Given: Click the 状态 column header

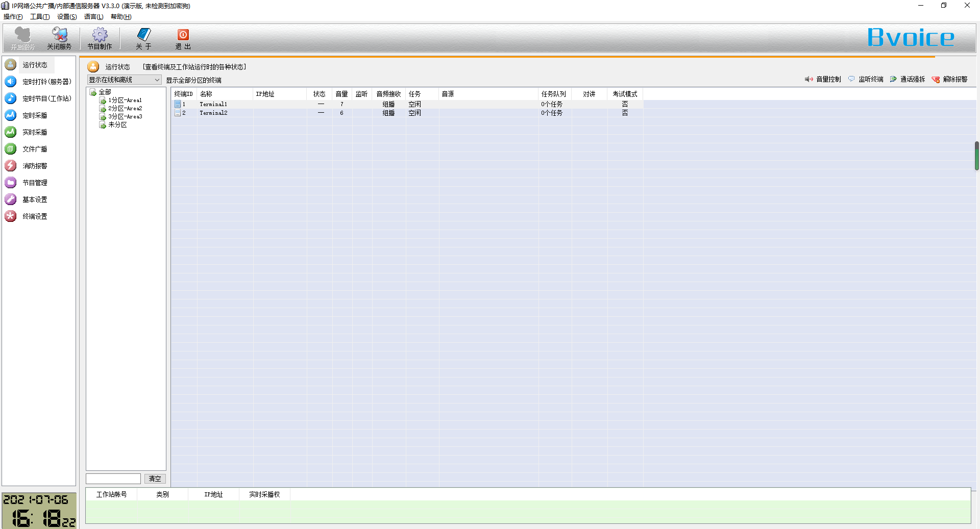Looking at the screenshot, I should [320, 94].
